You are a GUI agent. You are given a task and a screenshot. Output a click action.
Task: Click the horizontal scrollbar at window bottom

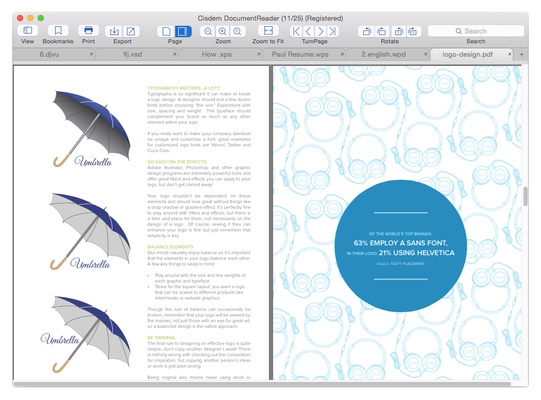point(262,383)
